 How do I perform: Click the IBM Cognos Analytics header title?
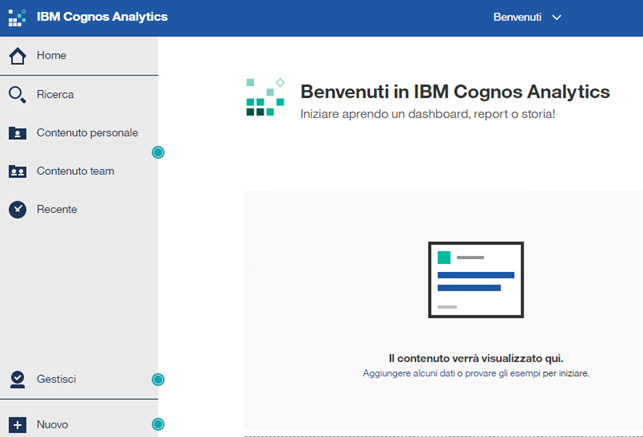pyautogui.click(x=102, y=17)
